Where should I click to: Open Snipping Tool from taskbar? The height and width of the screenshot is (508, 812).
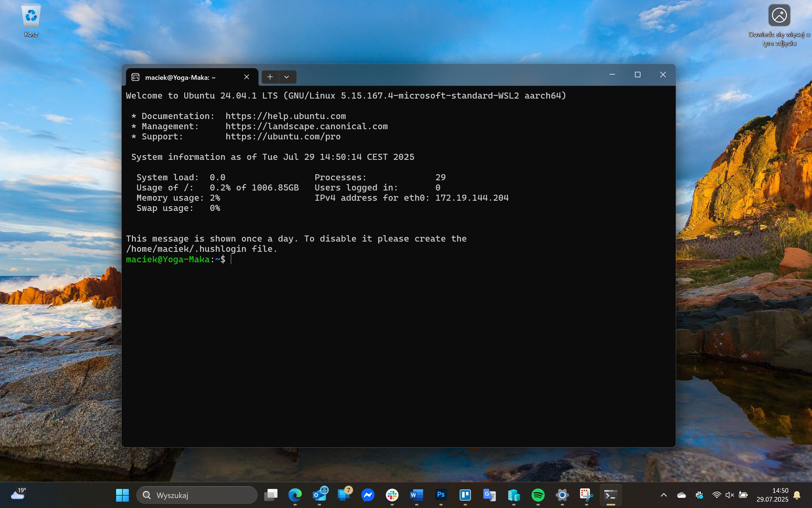[586, 495]
